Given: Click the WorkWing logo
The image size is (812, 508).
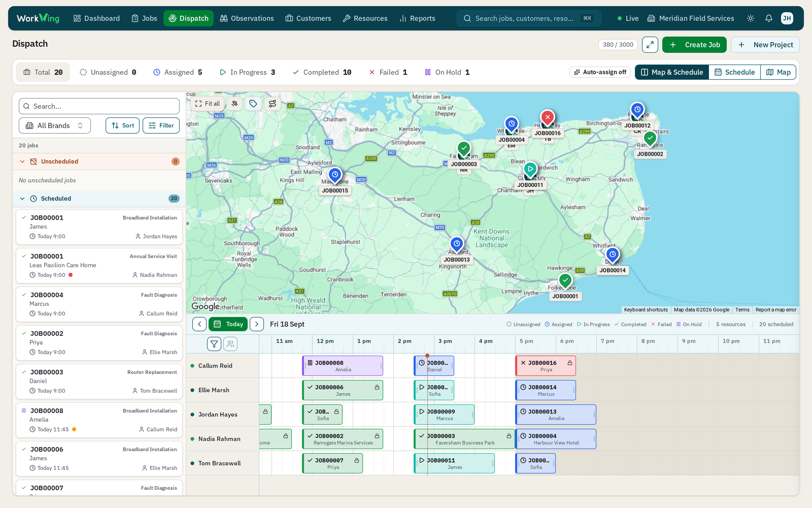Looking at the screenshot, I should coord(38,18).
